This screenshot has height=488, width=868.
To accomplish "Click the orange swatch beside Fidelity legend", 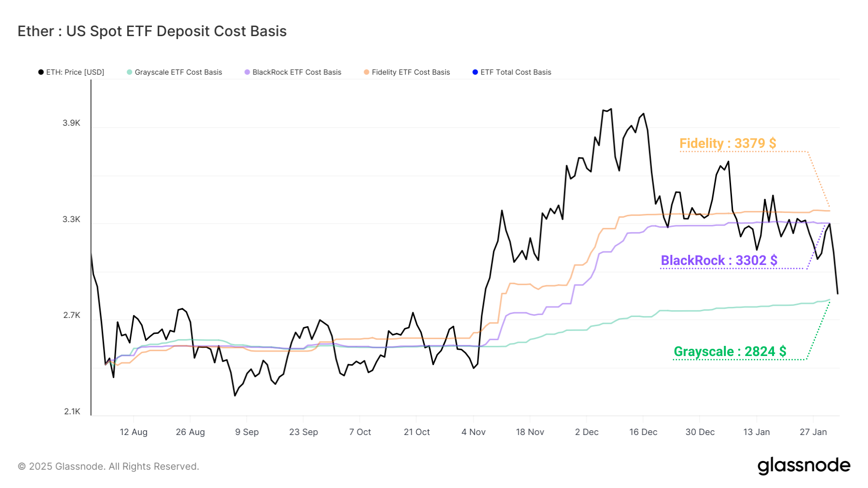I will (366, 72).
